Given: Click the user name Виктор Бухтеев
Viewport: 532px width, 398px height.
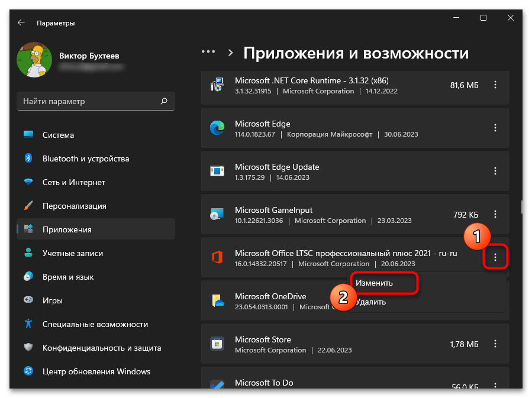Looking at the screenshot, I should [89, 56].
